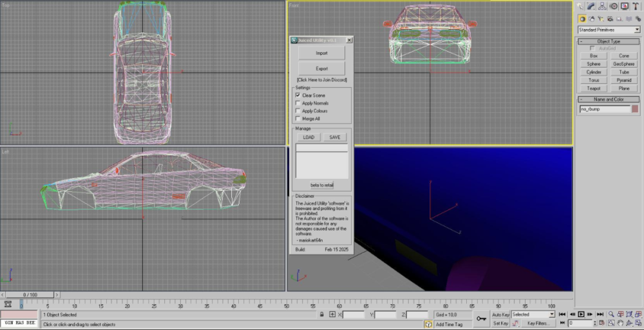Enable the Apply Normals checkbox
644x330 pixels.
[x=298, y=103]
